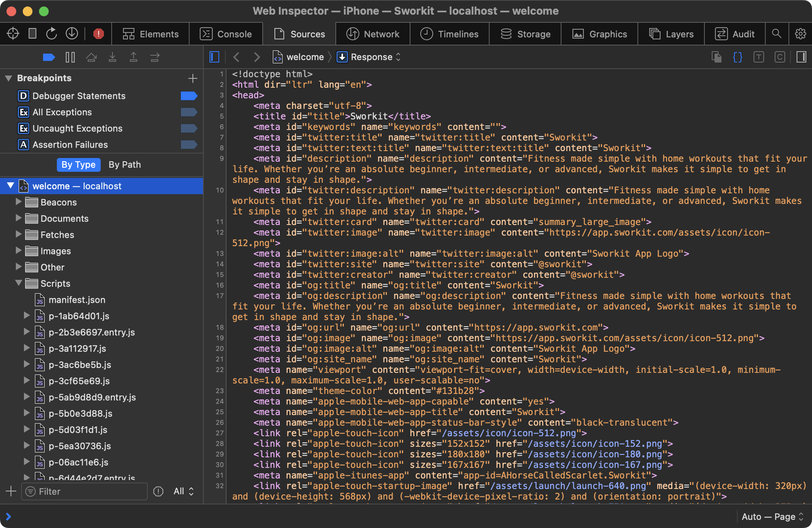Add a new breakpoint with plus button
The image size is (812, 528).
tap(193, 78)
